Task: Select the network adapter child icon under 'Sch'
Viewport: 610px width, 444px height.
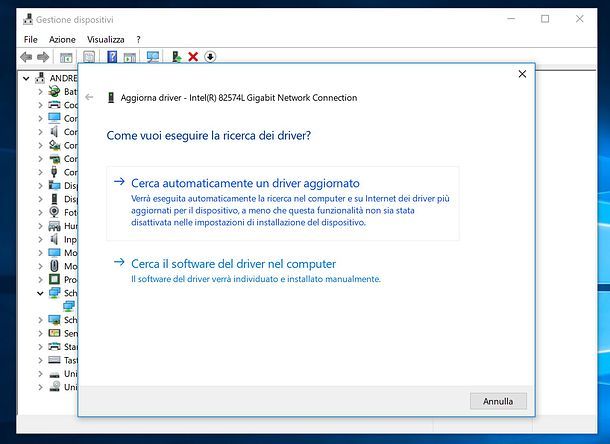Action: point(69,306)
